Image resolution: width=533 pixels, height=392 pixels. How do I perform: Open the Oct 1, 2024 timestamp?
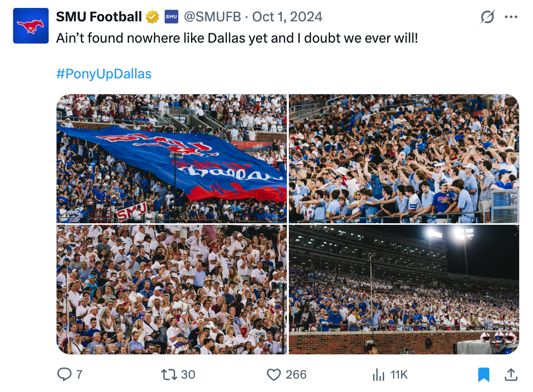[287, 17]
